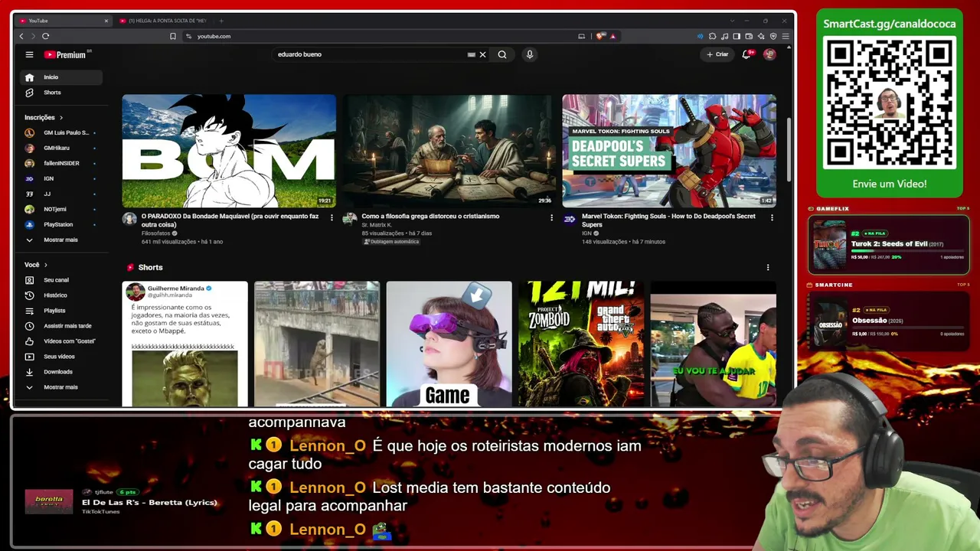The height and width of the screenshot is (551, 980).
Task: Open Playlists in the sidebar
Action: click(x=61, y=311)
